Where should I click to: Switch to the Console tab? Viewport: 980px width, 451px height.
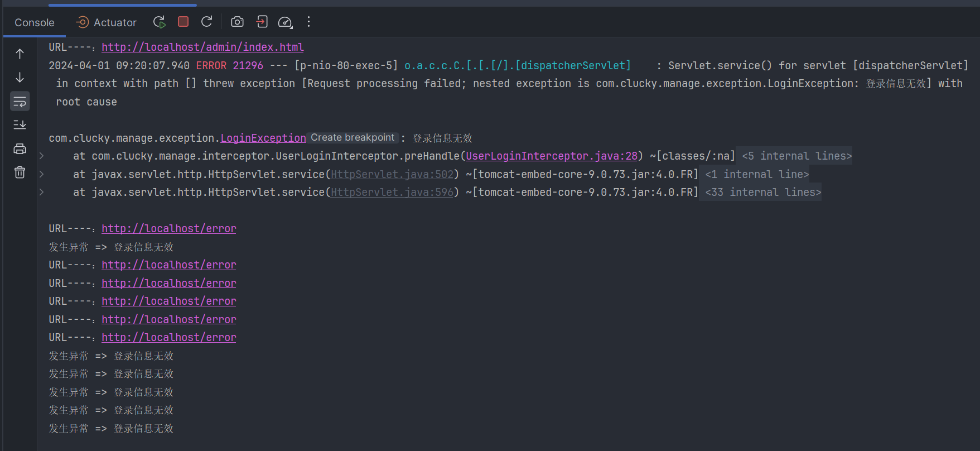35,22
